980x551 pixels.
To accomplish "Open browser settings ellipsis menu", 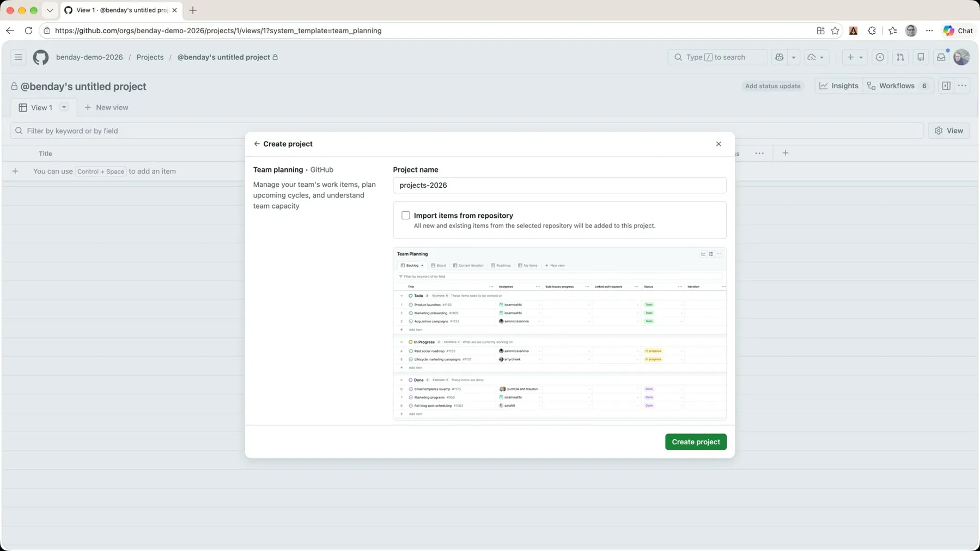I will coord(929,30).
